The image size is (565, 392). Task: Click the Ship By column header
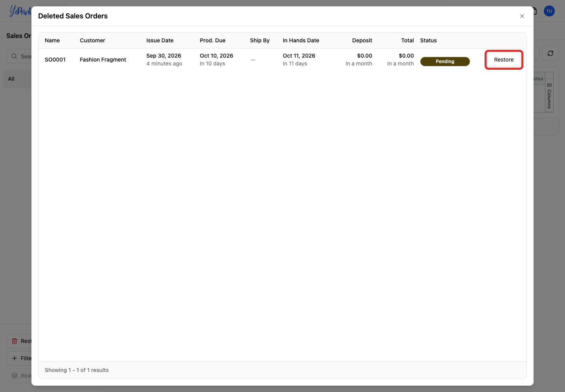[260, 40]
